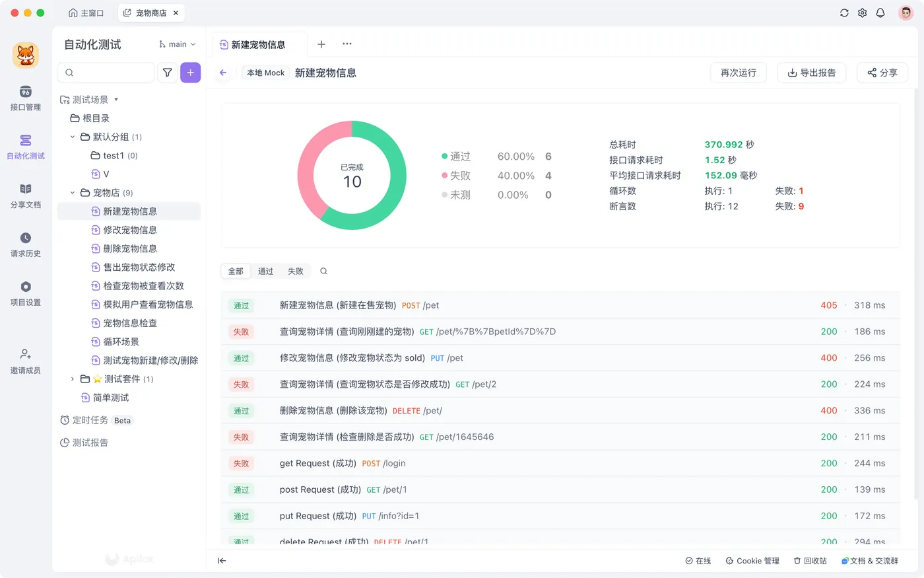
Task: Click 在线 status in the bottom bar
Action: pyautogui.click(x=698, y=561)
